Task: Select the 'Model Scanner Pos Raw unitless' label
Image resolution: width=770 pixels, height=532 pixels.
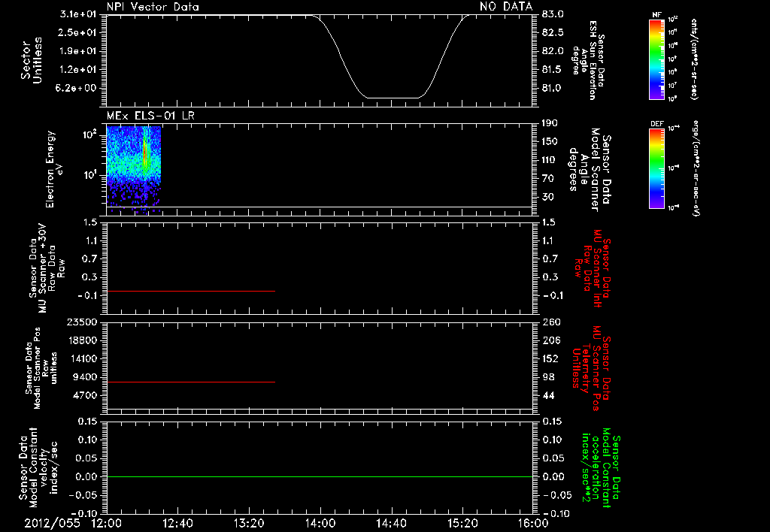Action: point(41,368)
